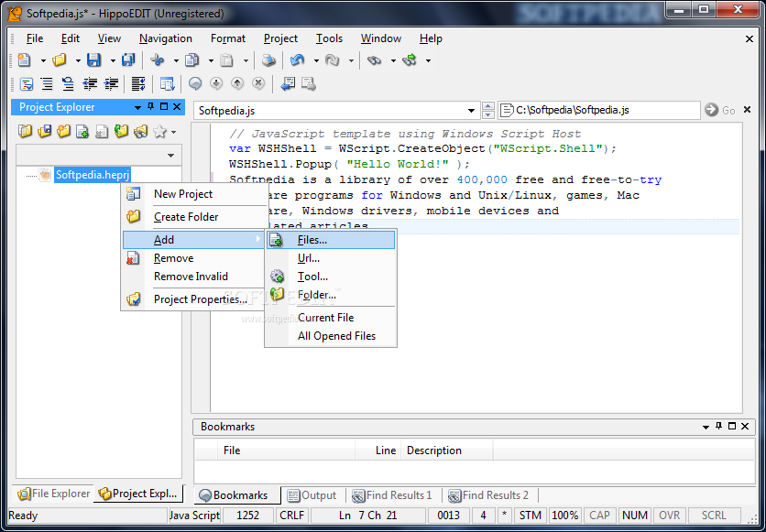Select the Softpedia.heprj project node
766x532 pixels.
(93, 175)
